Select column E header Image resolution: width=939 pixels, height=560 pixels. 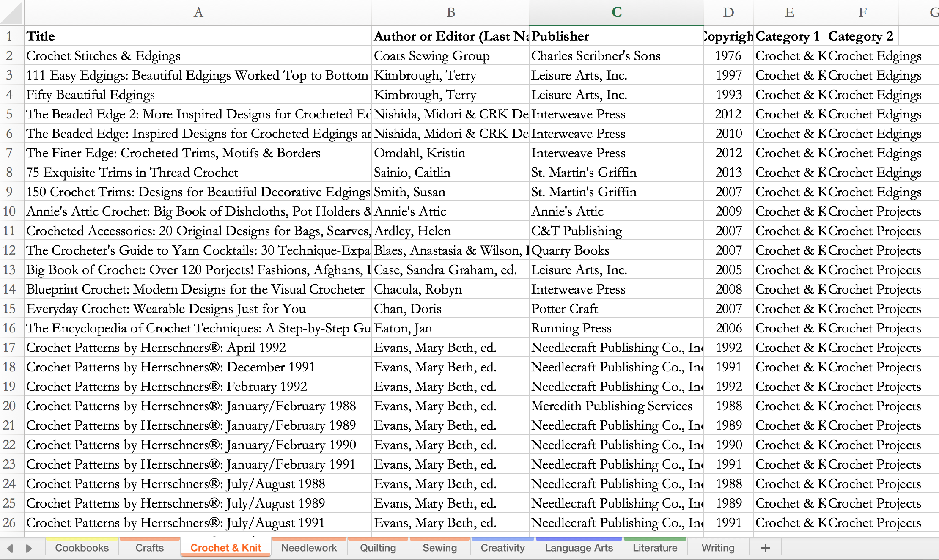pos(789,13)
